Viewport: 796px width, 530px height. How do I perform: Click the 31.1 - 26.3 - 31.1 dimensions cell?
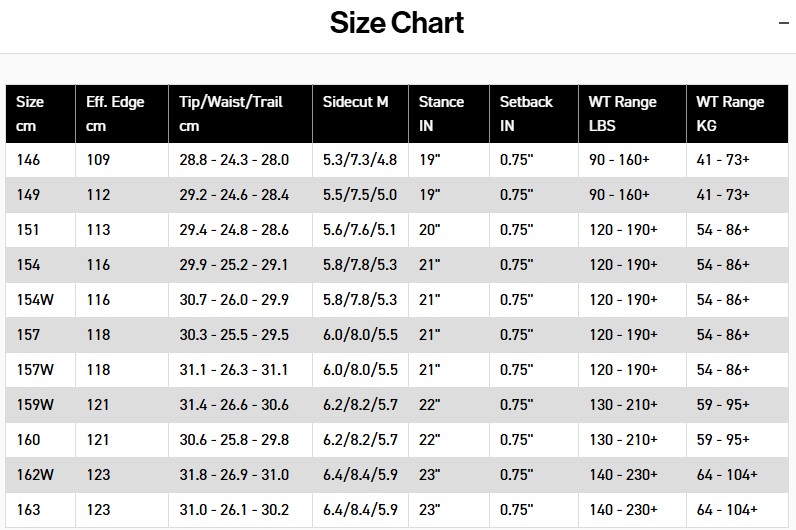(x=234, y=370)
